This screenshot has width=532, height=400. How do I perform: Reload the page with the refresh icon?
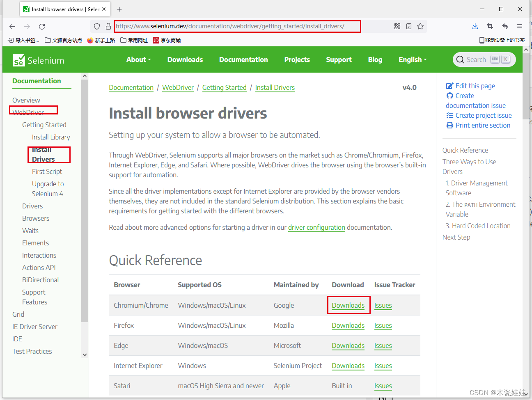42,26
